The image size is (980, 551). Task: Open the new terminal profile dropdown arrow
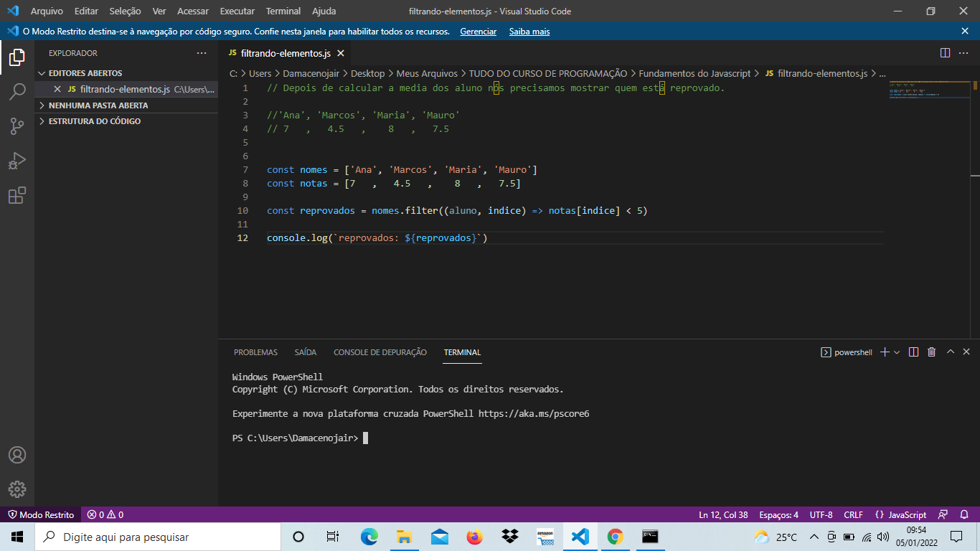tap(897, 352)
